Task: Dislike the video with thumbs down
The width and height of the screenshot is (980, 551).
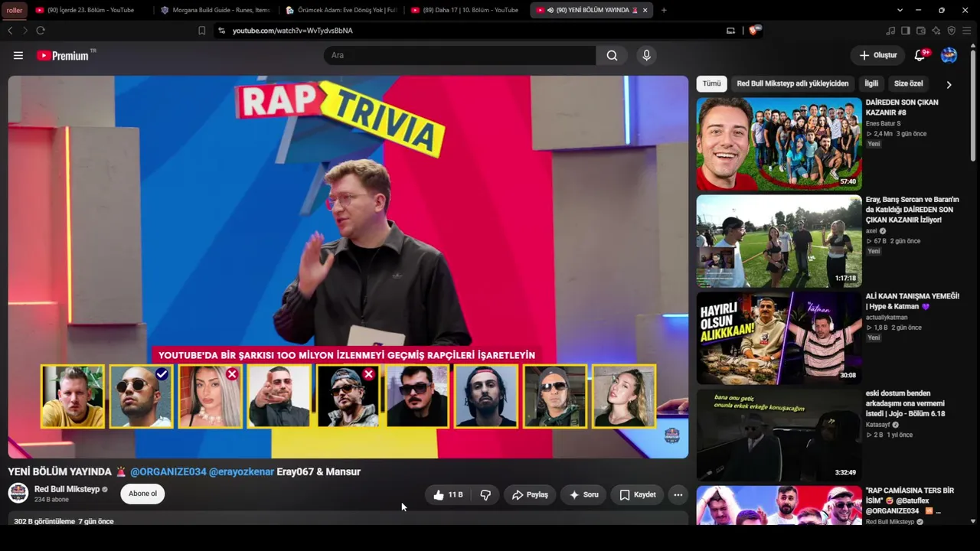Action: point(485,495)
